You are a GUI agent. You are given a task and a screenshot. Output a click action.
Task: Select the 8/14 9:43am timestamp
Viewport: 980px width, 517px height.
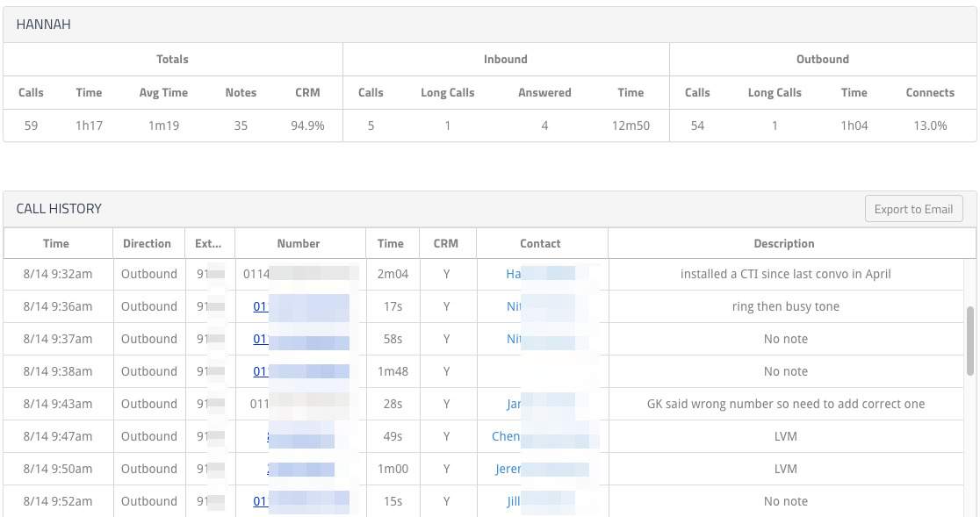(57, 404)
